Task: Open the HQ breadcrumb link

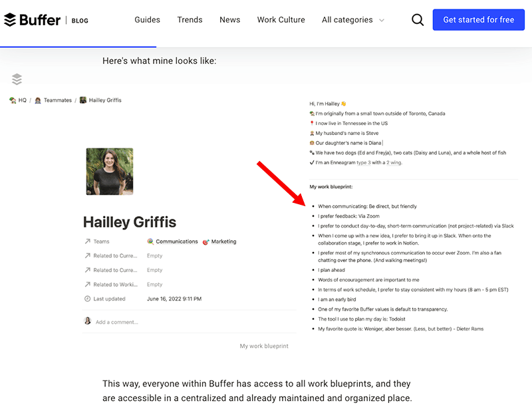Action: (23, 100)
